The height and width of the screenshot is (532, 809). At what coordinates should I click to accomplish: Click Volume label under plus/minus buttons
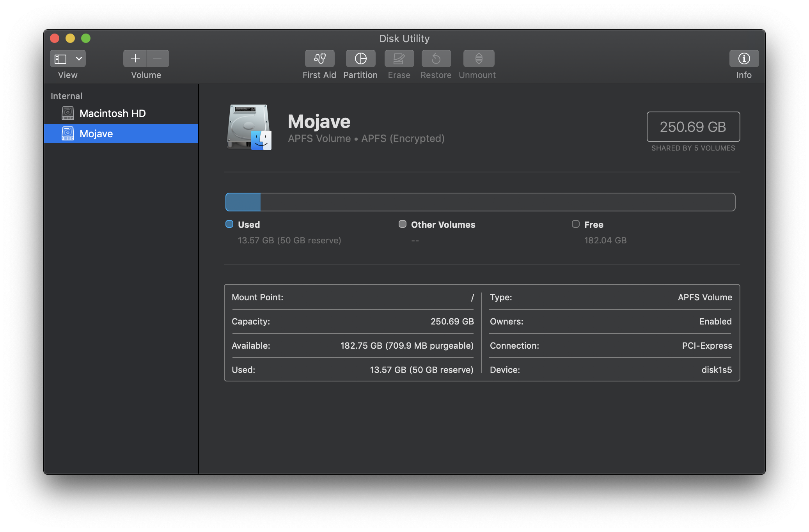(146, 75)
